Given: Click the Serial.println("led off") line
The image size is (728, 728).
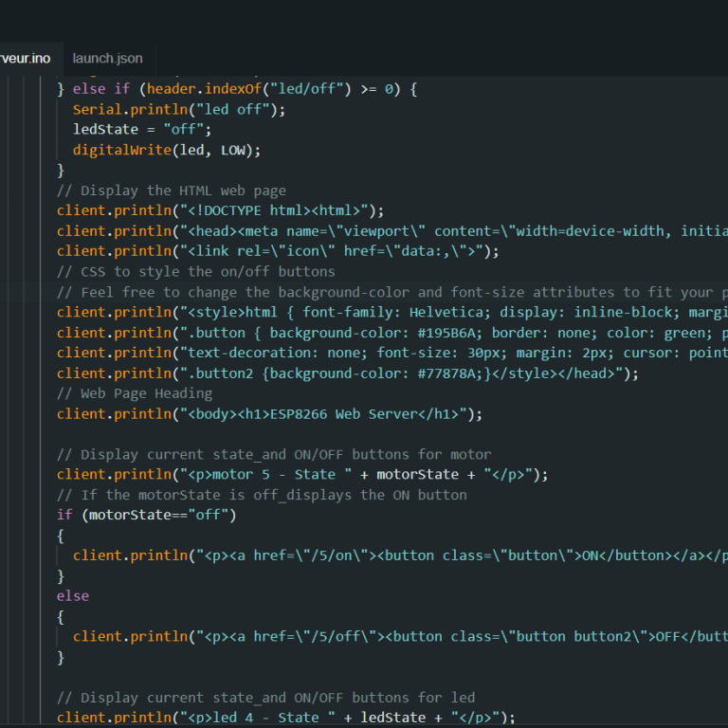Looking at the screenshot, I should click(179, 110).
